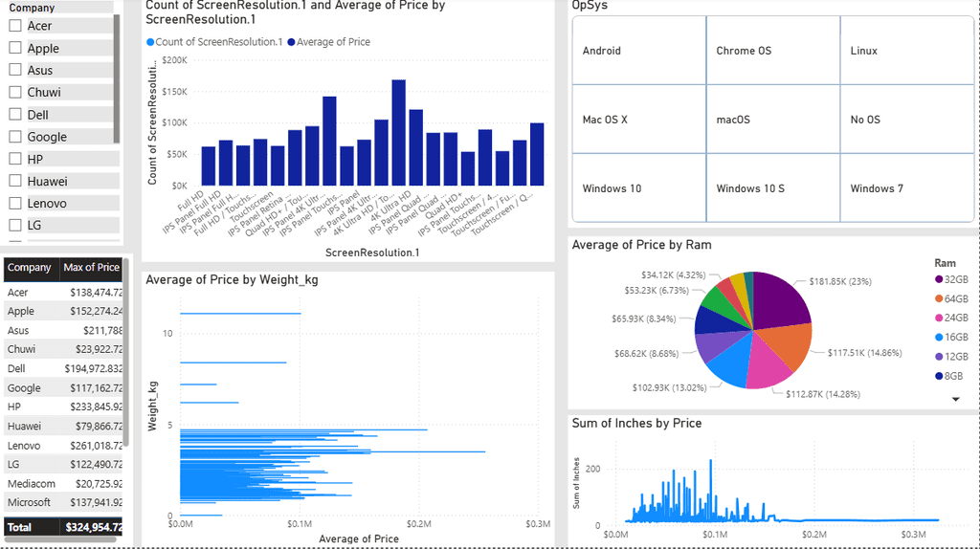The width and height of the screenshot is (980, 549).
Task: Select the Lenovo row in price table
Action: (63, 446)
